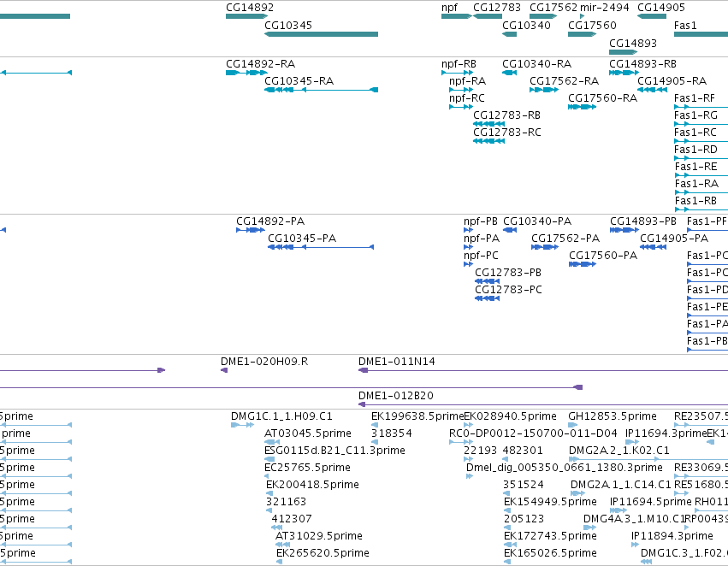Select EST EK265620.5prime

[x=323, y=553]
